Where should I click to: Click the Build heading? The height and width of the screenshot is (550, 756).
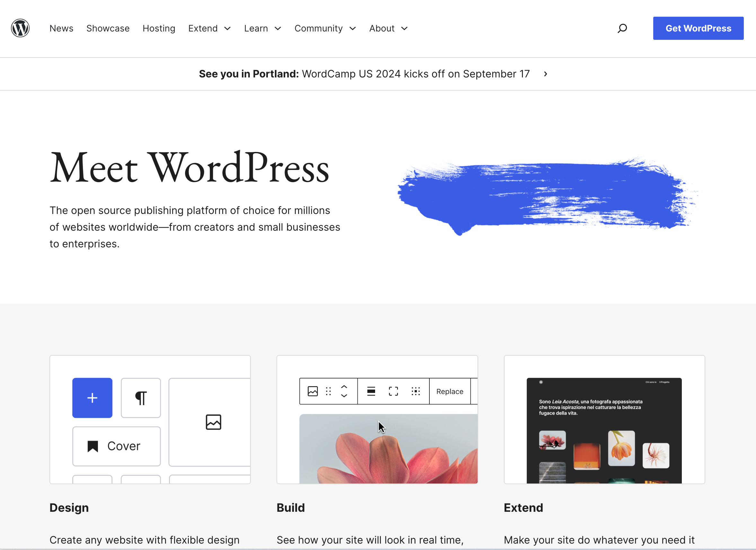(x=291, y=507)
